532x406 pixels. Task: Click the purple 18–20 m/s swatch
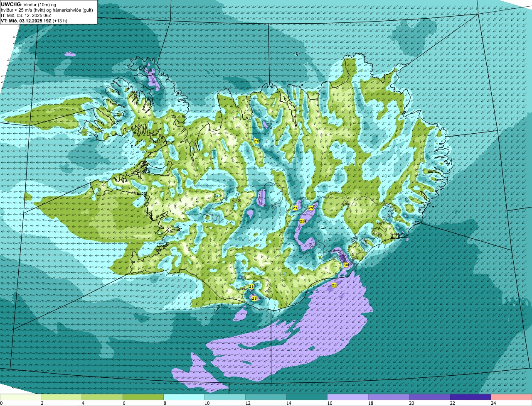(x=389, y=397)
